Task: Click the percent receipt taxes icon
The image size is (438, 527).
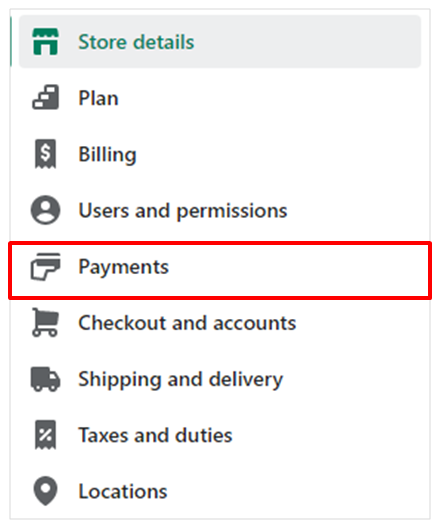Action: pos(45,435)
